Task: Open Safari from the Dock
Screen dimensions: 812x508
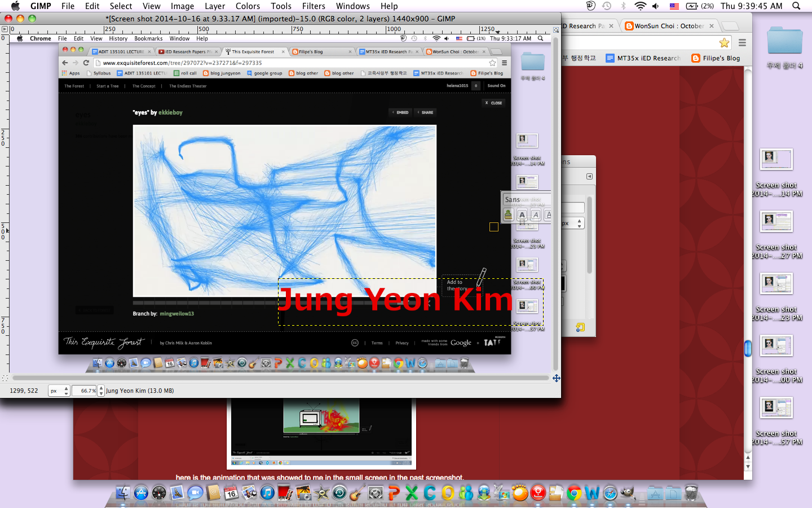Action: pos(610,493)
